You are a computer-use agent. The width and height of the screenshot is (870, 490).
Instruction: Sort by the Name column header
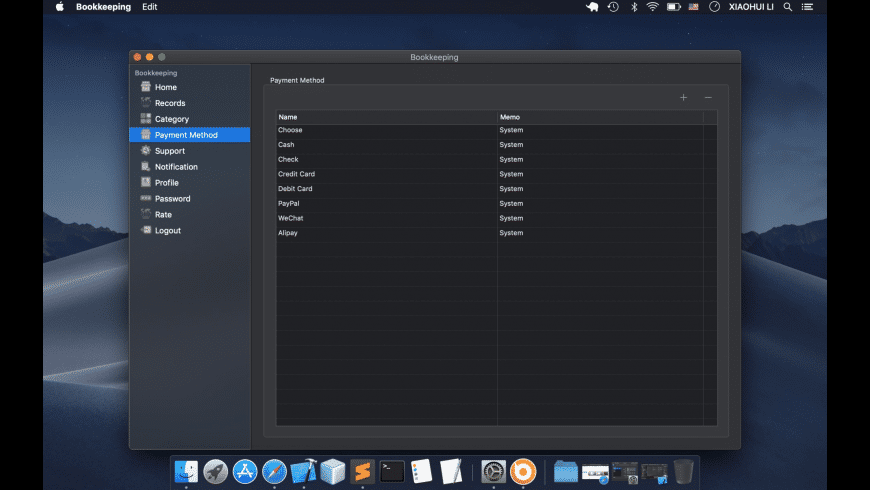tap(387, 117)
